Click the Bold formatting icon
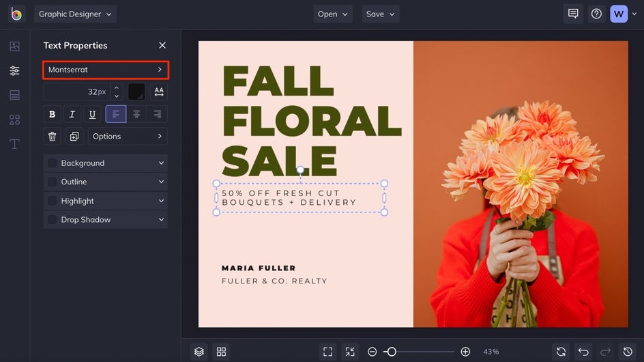This screenshot has width=644, height=362. click(52, 114)
